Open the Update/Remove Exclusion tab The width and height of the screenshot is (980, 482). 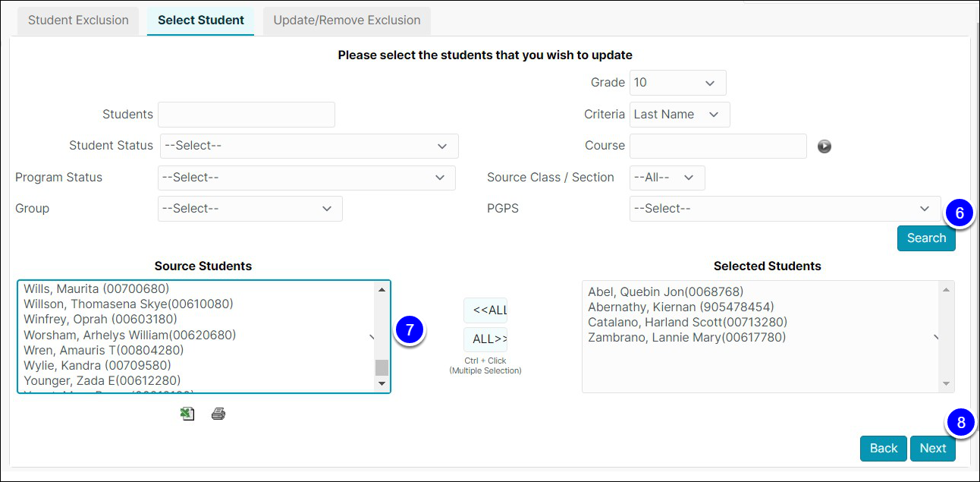[347, 20]
